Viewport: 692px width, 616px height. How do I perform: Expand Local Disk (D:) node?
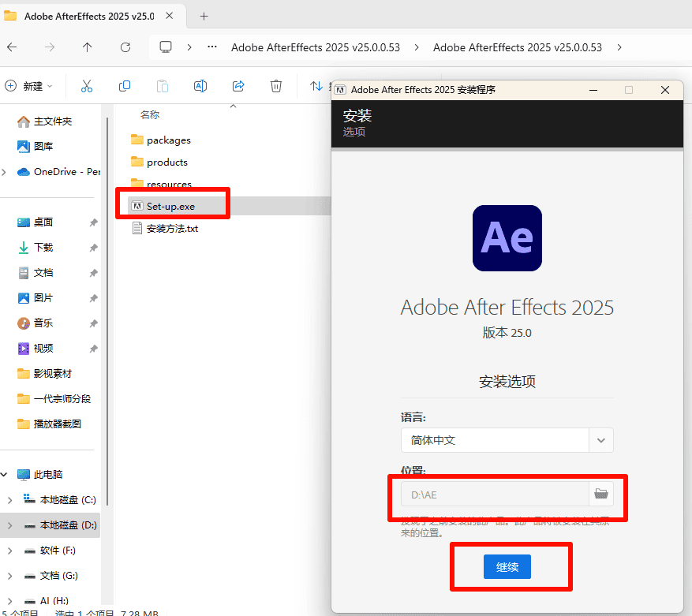10,525
